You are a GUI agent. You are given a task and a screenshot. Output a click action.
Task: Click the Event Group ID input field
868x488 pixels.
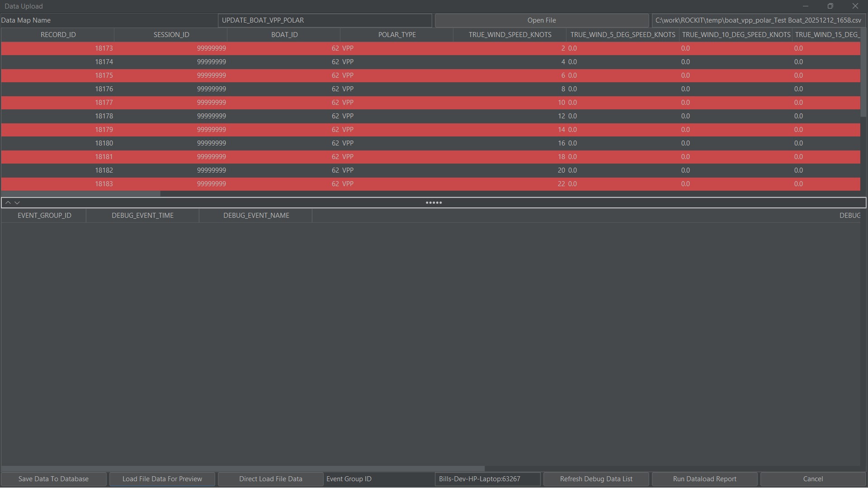(487, 479)
